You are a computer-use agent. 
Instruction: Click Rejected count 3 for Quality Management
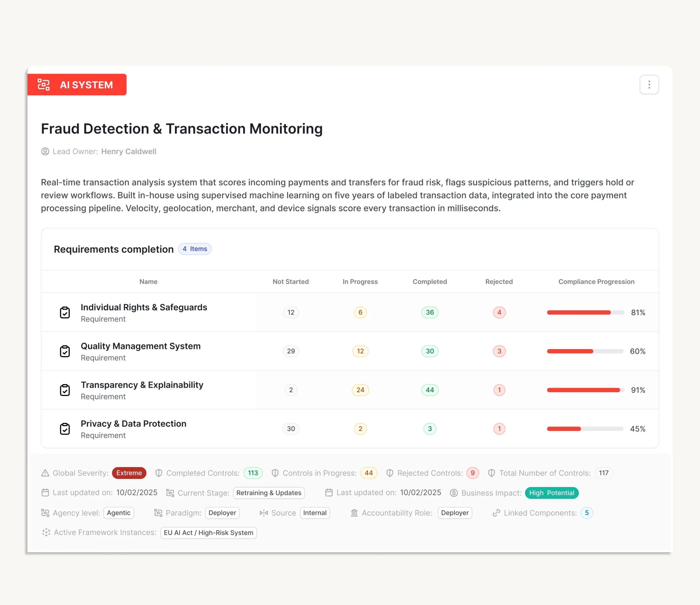coord(499,351)
